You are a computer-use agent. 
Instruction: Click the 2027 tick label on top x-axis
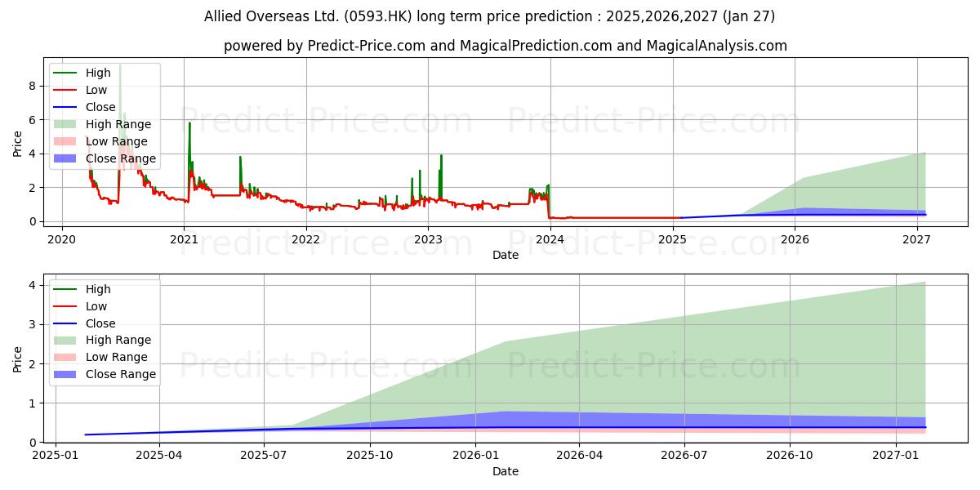click(917, 239)
